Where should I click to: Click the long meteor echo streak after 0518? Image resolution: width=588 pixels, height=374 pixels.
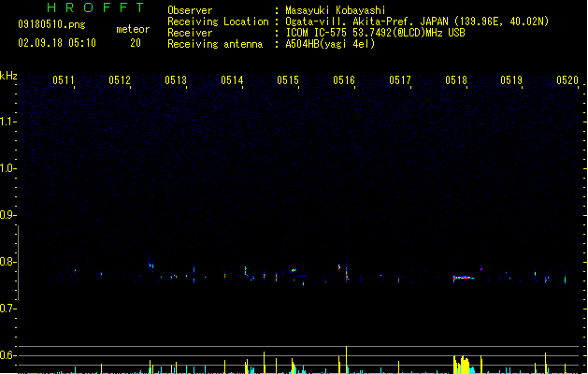[464, 278]
